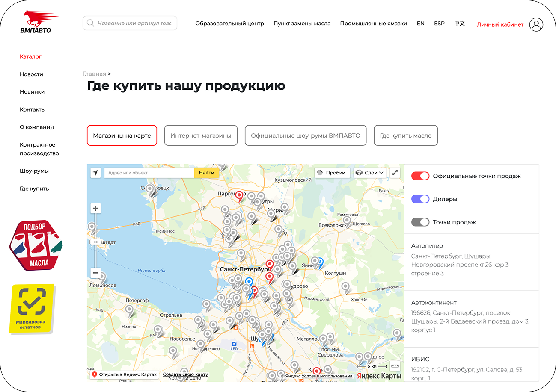Open the oil selection hexagon badge
Screen dimensions: 556x392
(36, 245)
